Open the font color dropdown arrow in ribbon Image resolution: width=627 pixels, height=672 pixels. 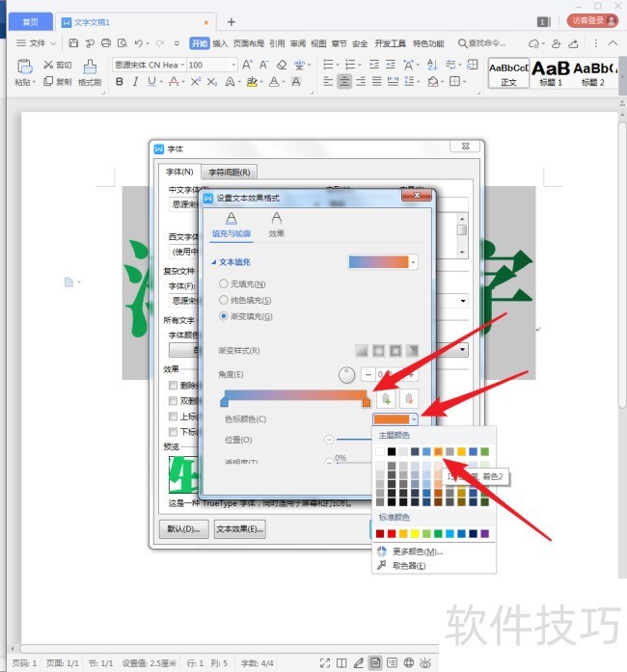(x=284, y=81)
